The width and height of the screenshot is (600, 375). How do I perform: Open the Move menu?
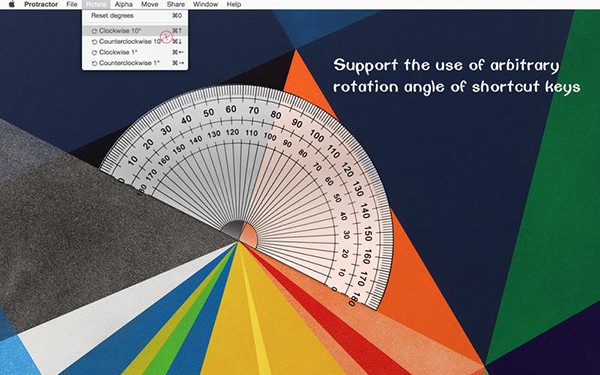click(150, 4)
